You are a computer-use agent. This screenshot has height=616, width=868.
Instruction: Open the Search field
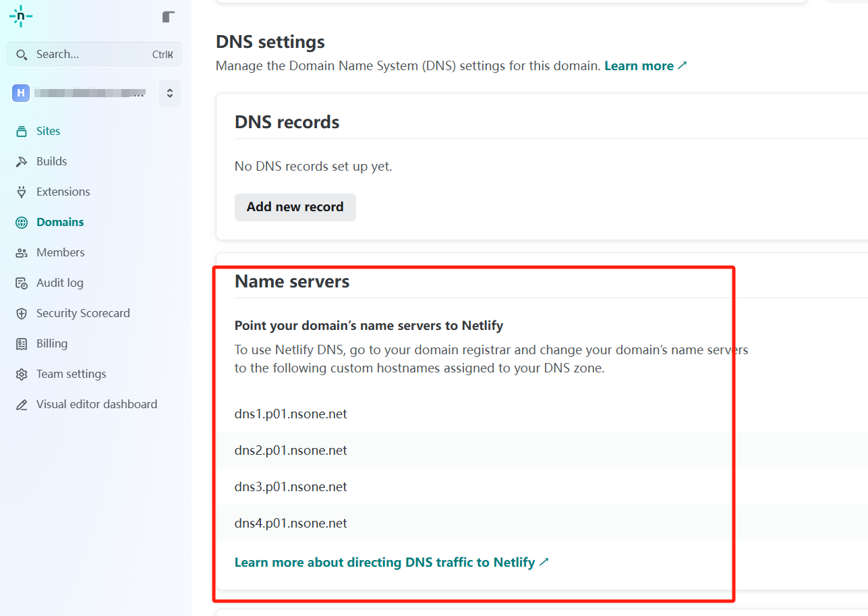pyautogui.click(x=94, y=55)
